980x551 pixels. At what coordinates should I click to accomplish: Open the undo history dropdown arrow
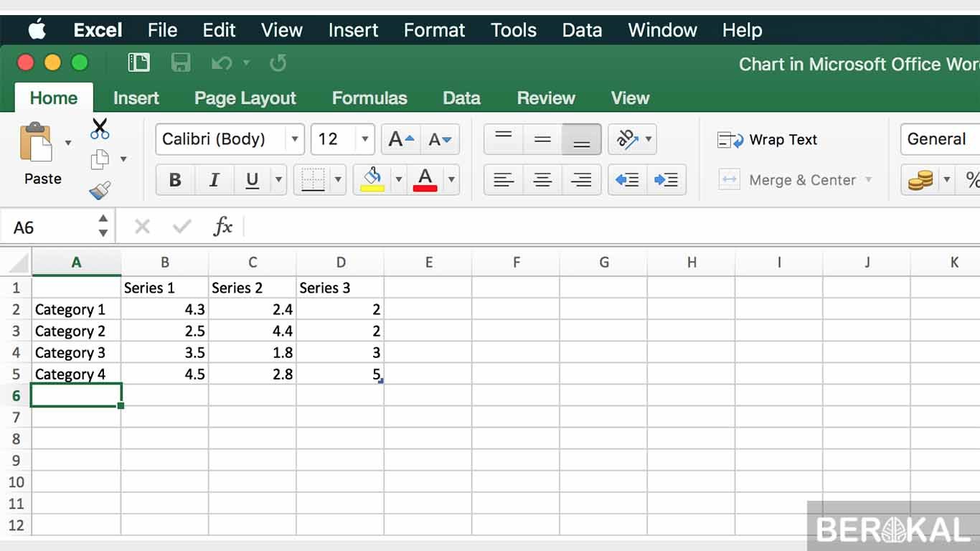(246, 63)
